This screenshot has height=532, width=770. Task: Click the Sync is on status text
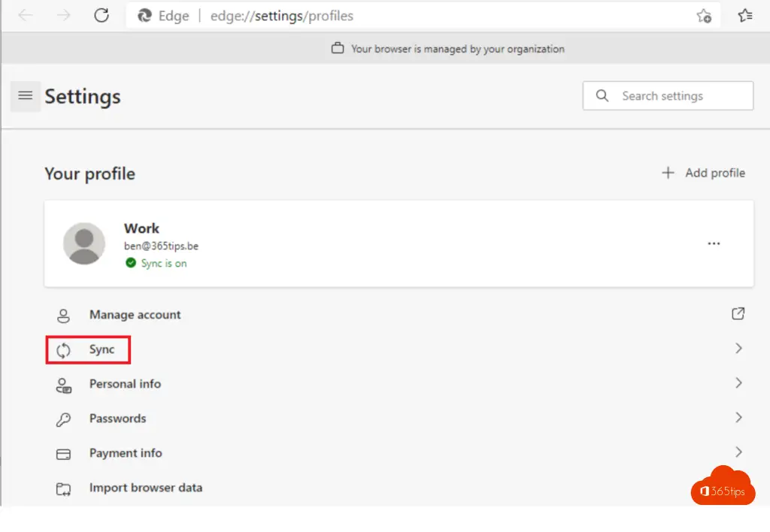click(164, 263)
